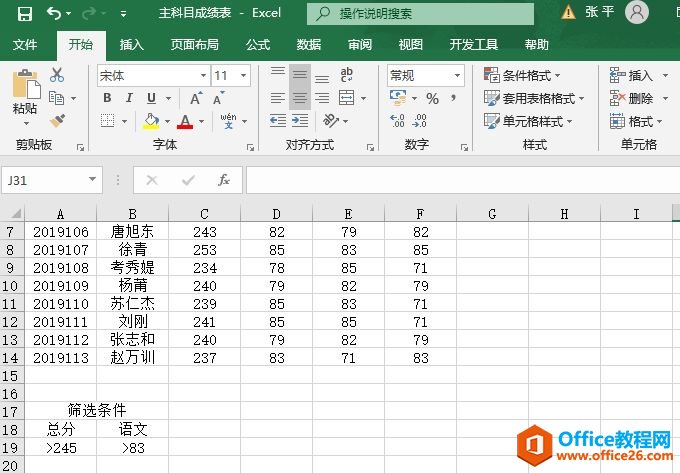Click Increase Font Size icon

[x=196, y=98]
